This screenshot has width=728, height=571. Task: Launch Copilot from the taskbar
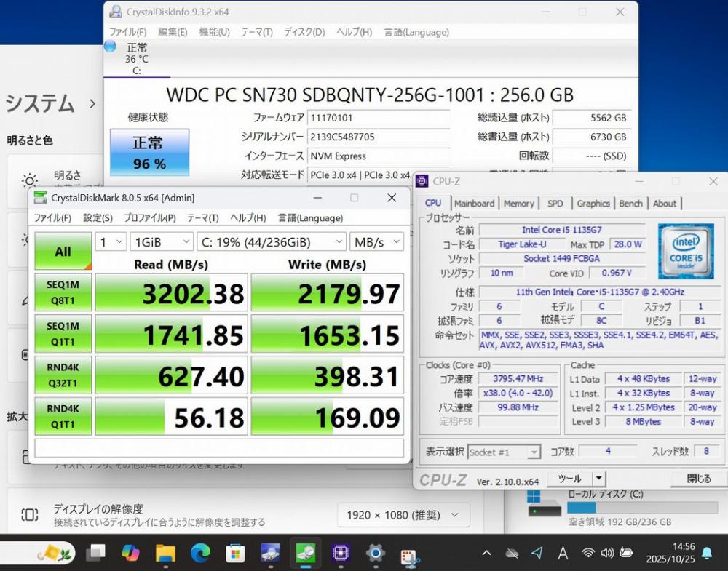coord(130,553)
